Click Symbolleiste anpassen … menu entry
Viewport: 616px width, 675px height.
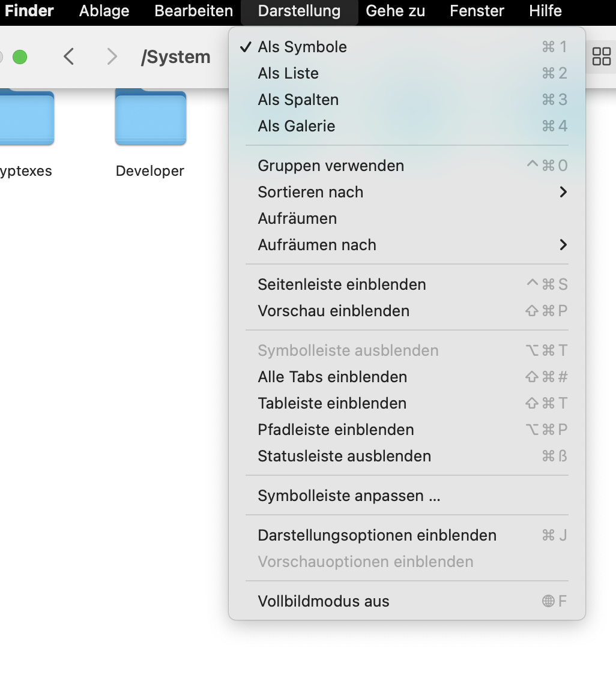[349, 496]
